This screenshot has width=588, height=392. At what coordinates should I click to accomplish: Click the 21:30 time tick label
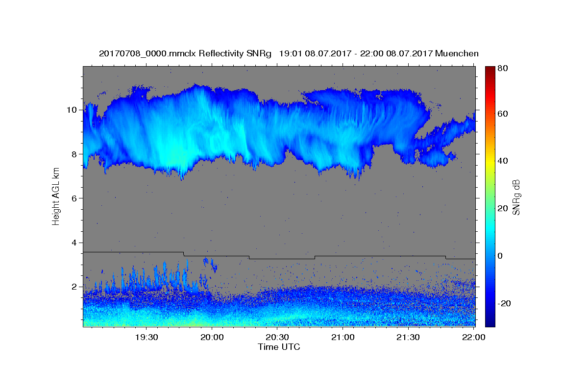408,337
